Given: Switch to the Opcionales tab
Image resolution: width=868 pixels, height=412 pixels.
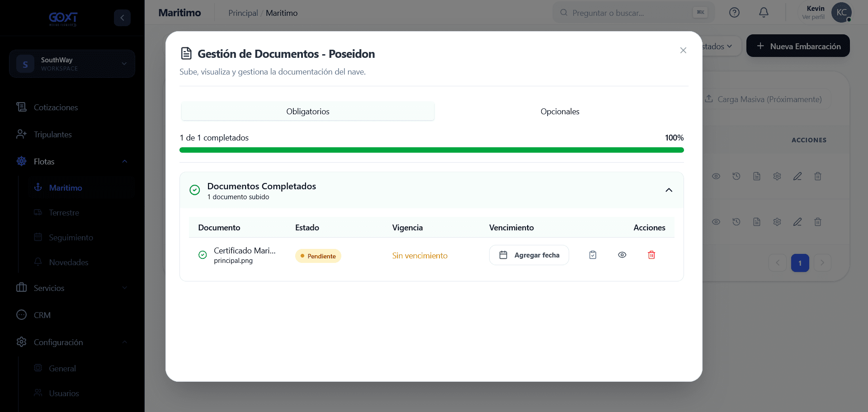Looking at the screenshot, I should coord(560,112).
